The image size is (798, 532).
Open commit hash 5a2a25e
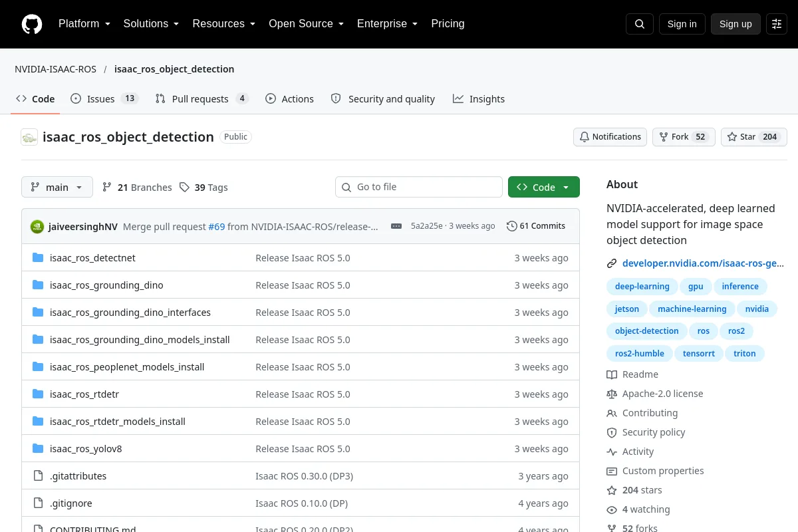(426, 226)
